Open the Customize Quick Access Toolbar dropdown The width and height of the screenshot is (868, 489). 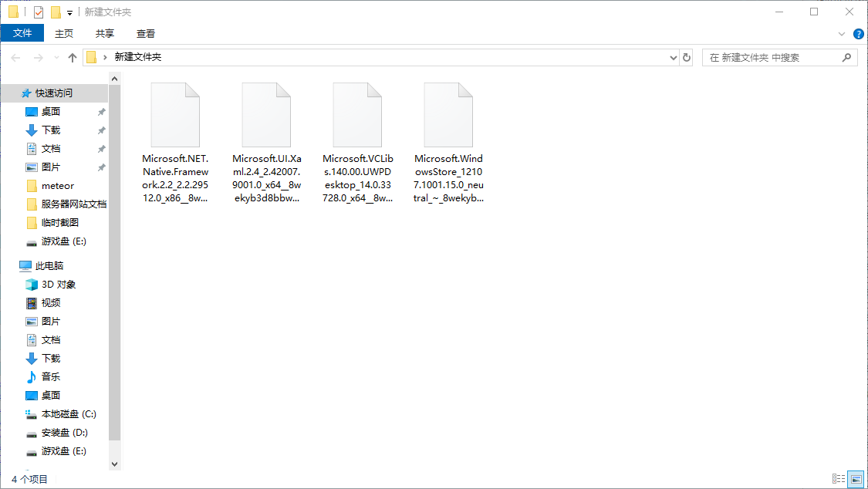click(x=69, y=12)
